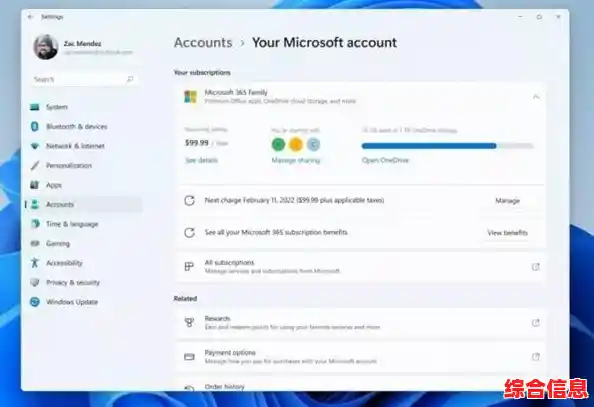
Task: Click the Windows Update sync icon
Action: tap(34, 302)
